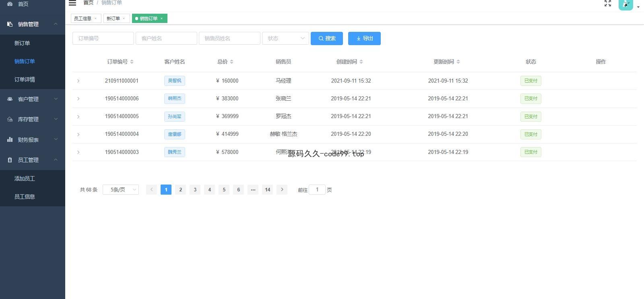Open the user avatar menu
Image resolution: width=644 pixels, height=299 pixels.
click(625, 4)
